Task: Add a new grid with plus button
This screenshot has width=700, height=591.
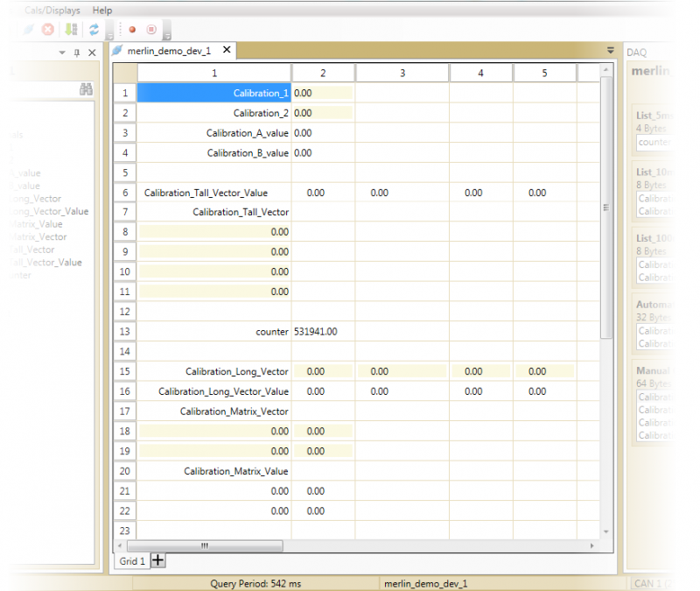Action: [158, 560]
